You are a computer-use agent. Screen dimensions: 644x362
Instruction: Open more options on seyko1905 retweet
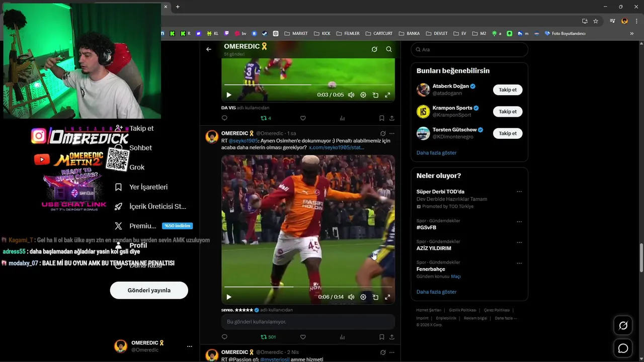(392, 133)
